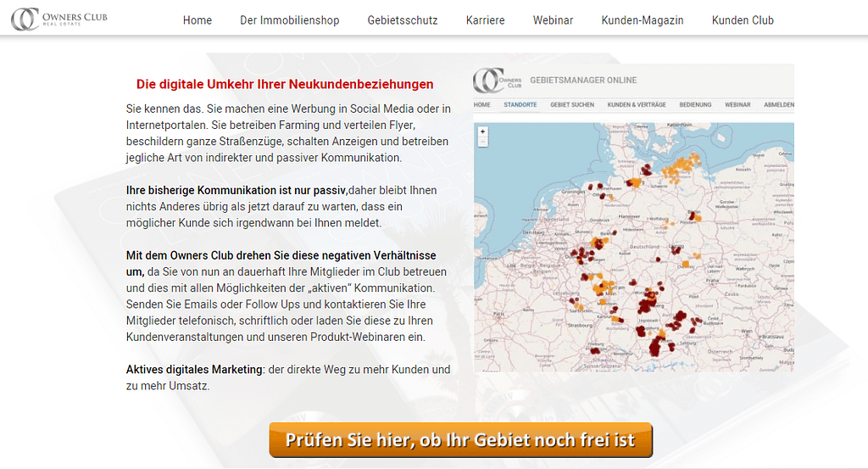Click the bold text 'Aktives digitales Marketing:'
The height and width of the screenshot is (469, 868).
196,370
